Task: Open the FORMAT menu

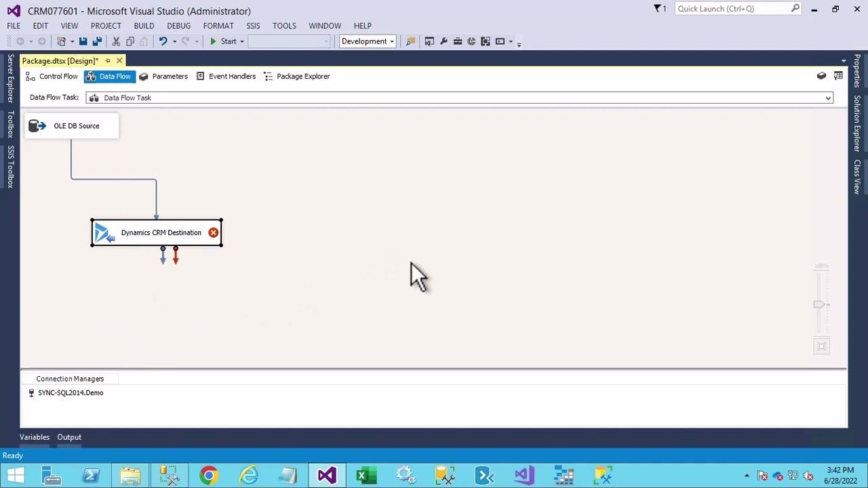Action: 218,26
